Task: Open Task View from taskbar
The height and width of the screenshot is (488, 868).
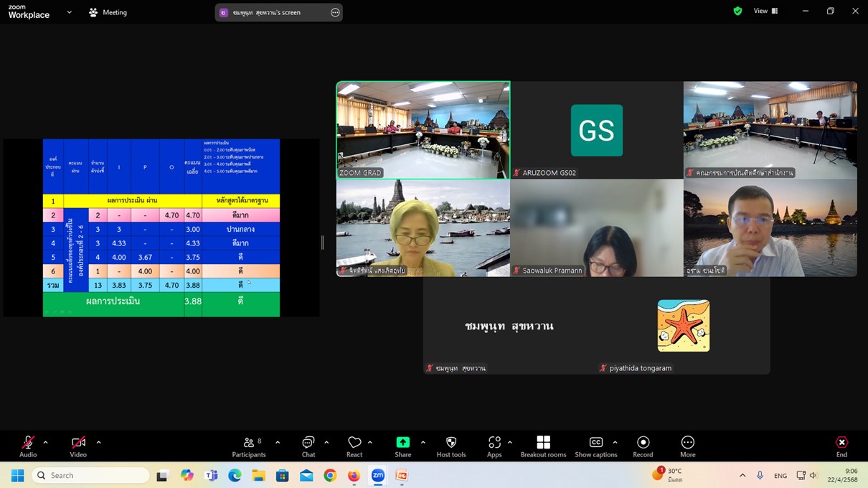Action: (163, 475)
